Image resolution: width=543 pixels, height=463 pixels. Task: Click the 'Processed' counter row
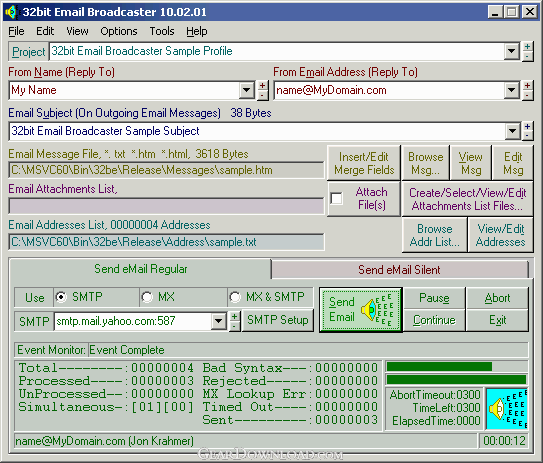coord(106,381)
